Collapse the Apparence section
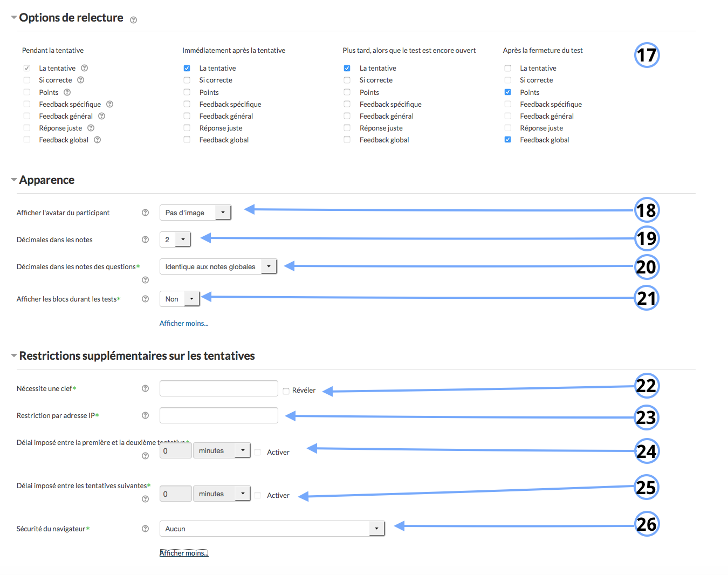 46,180
